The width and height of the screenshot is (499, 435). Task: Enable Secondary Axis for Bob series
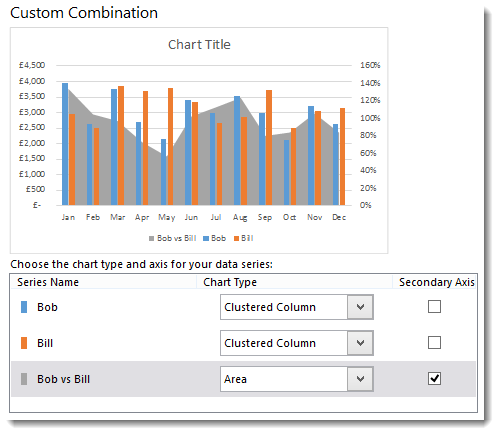(434, 307)
